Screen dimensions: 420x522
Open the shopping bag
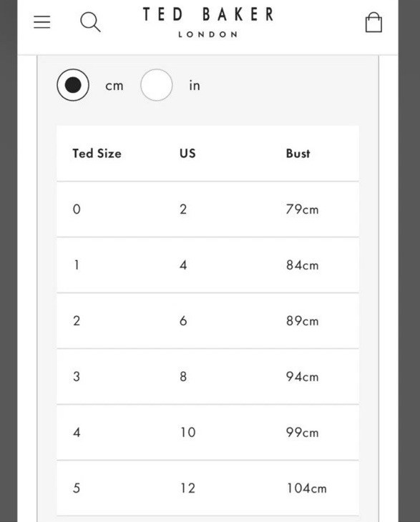click(x=373, y=22)
